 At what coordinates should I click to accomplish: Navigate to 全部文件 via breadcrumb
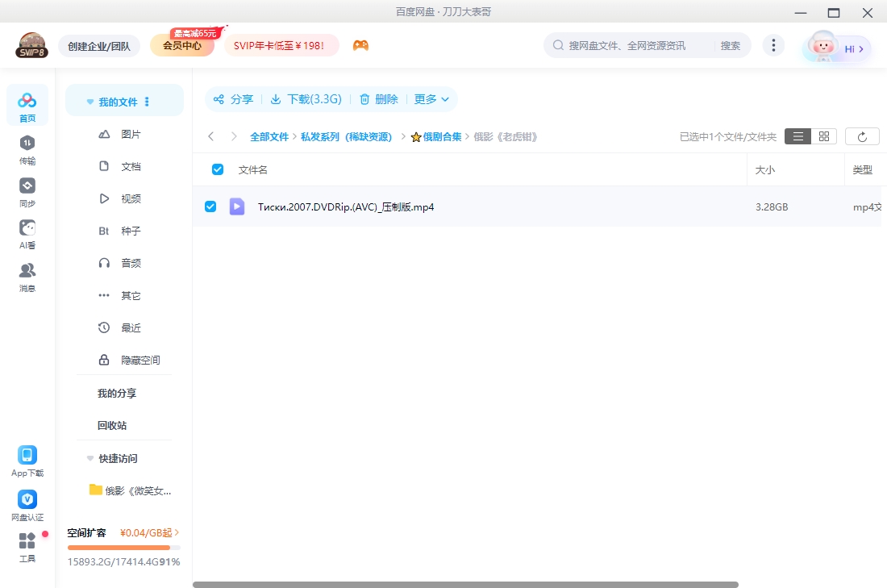(270, 136)
